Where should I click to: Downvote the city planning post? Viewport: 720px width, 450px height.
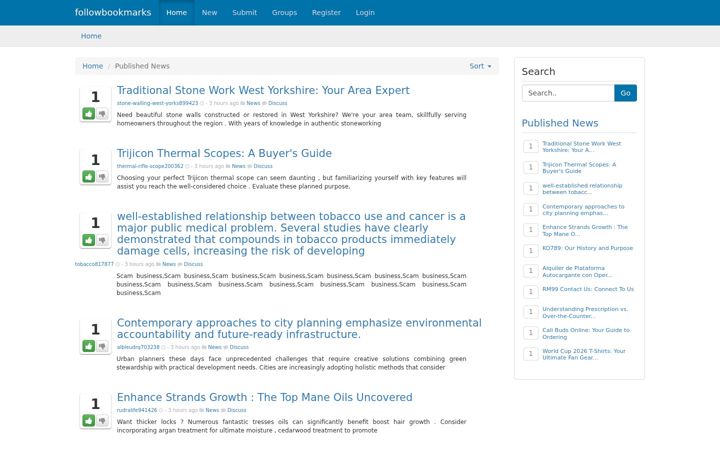pos(102,346)
